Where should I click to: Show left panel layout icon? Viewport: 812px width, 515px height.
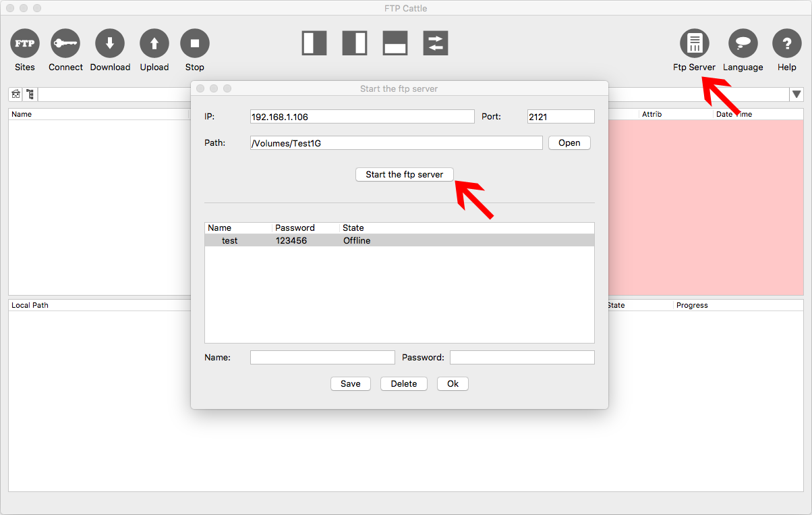314,43
